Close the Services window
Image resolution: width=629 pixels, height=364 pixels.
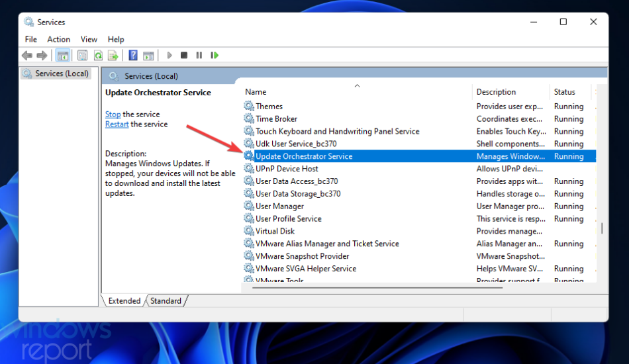coord(593,22)
